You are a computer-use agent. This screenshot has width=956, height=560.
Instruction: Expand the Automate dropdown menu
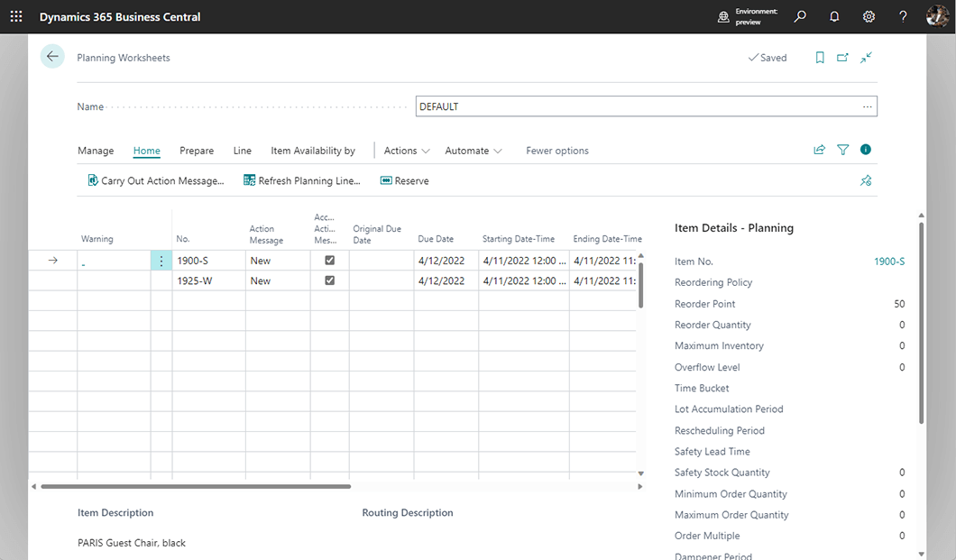473,151
